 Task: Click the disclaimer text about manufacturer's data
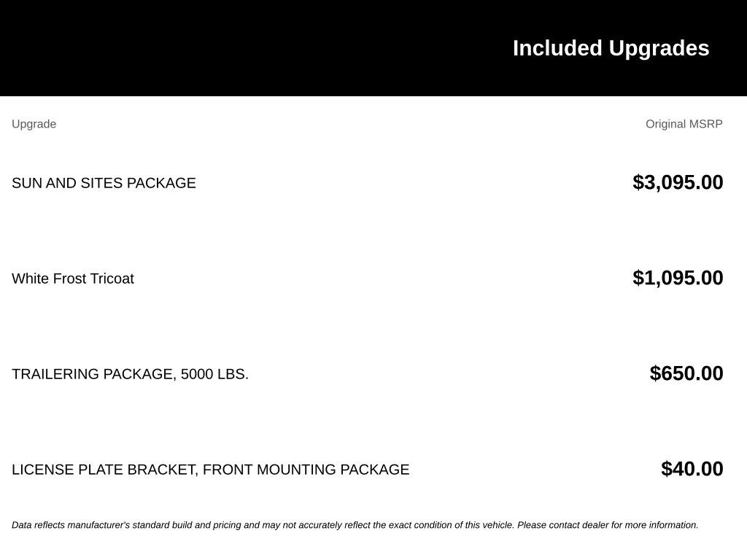(x=355, y=525)
